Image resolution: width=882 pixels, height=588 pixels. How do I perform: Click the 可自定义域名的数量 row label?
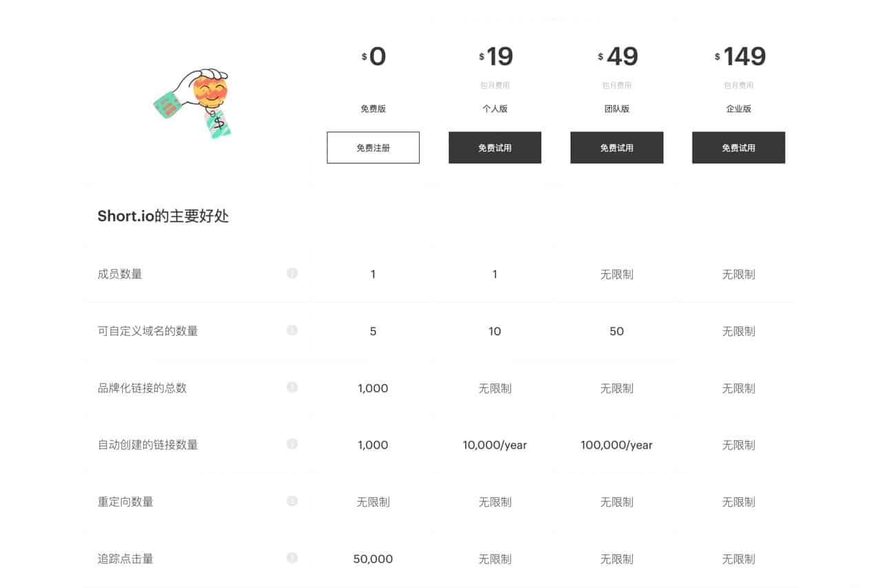[x=148, y=331]
